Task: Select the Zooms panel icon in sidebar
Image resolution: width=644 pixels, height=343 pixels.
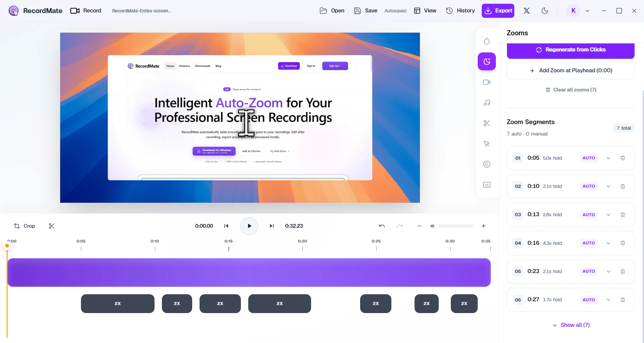Action: click(x=487, y=62)
